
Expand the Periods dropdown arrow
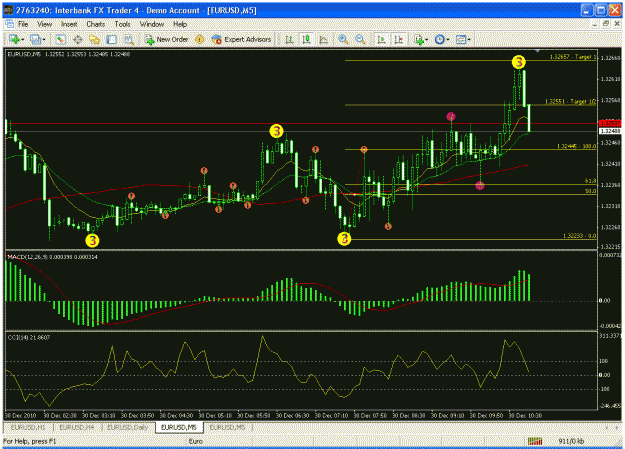[448, 39]
